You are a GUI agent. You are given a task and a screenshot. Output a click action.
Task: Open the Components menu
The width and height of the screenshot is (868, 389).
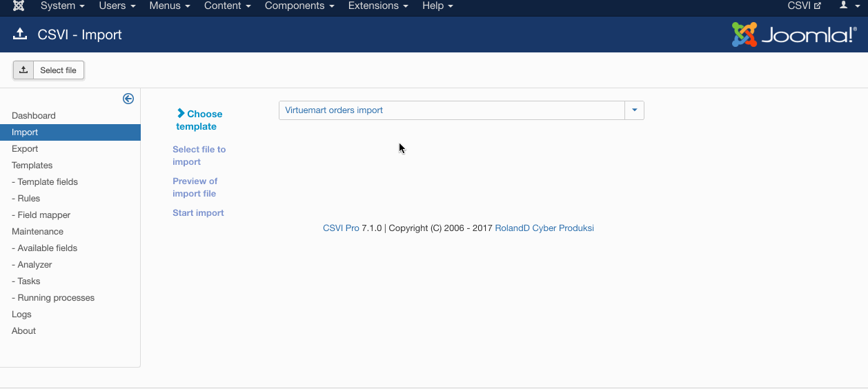pos(299,6)
